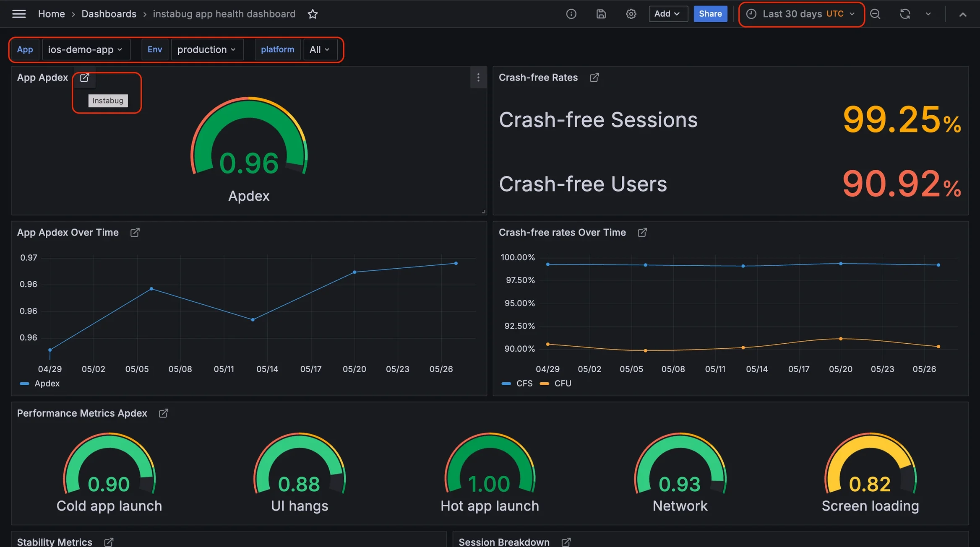Toggle CFS series in legend
The width and height of the screenshot is (980, 547).
point(524,384)
